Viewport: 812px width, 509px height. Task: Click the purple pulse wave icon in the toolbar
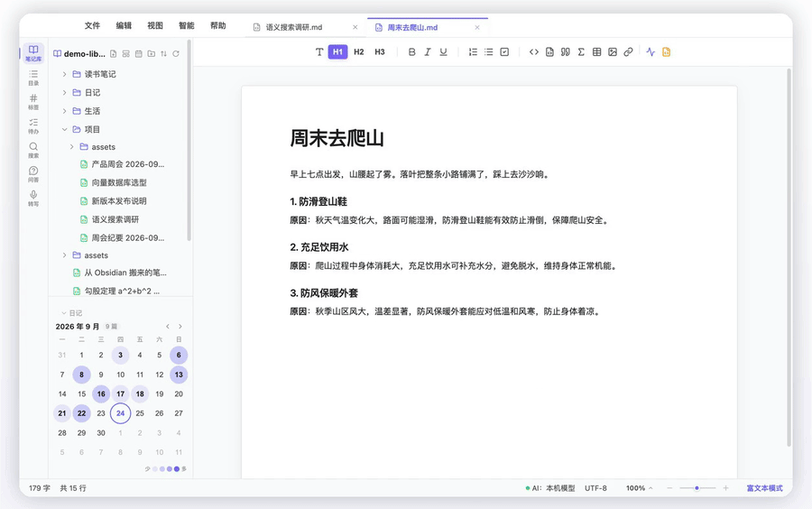651,51
